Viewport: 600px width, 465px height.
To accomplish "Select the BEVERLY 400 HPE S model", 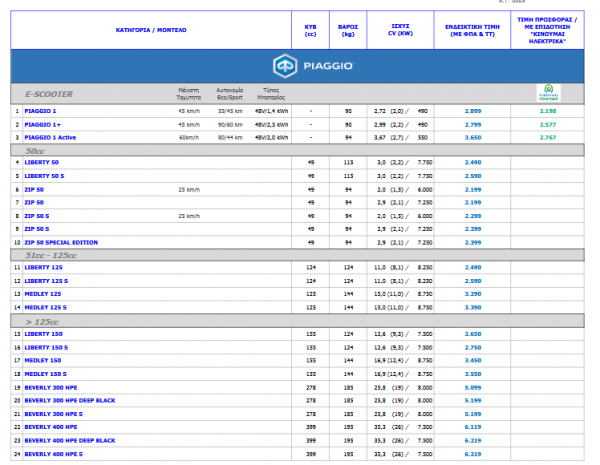I will (54, 454).
